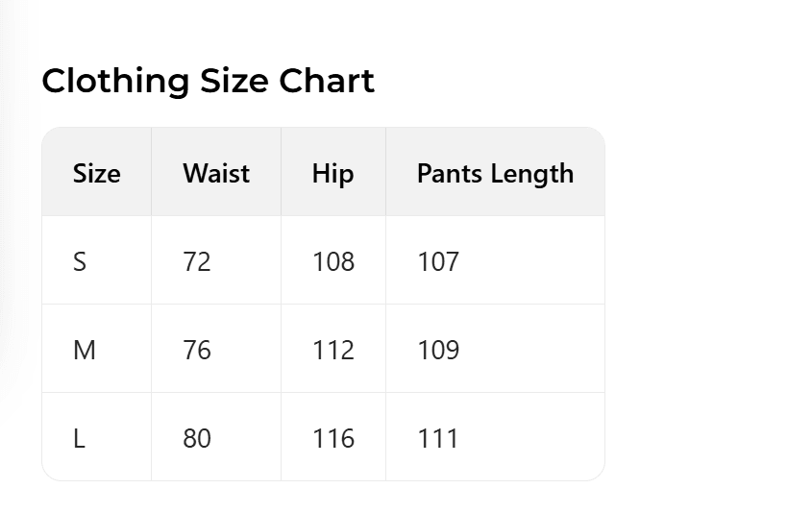This screenshot has height=513, width=812.
Task: Click the word 'Chart' in the title
Action: pyautogui.click(x=327, y=82)
